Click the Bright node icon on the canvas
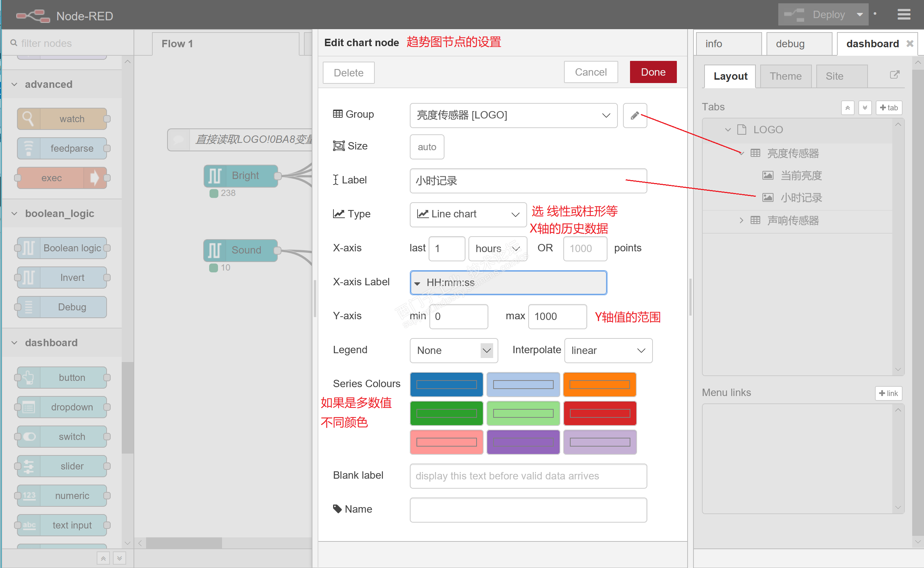Screen dimensions: 924x568 coord(215,176)
